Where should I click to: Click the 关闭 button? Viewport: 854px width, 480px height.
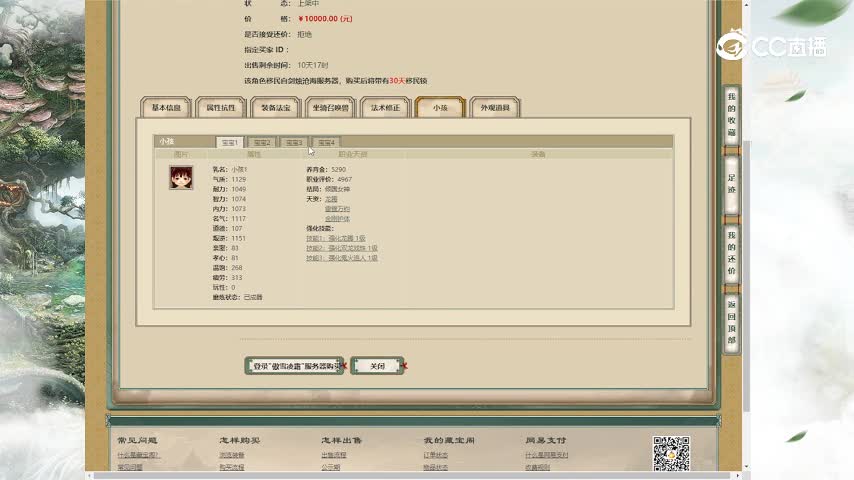tap(377, 366)
